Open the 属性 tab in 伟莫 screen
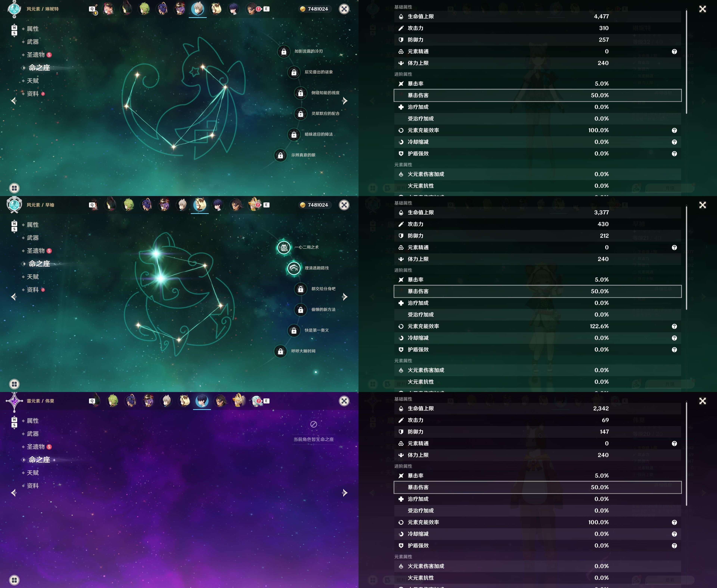Screen dimensions: 717x588 pos(32,421)
